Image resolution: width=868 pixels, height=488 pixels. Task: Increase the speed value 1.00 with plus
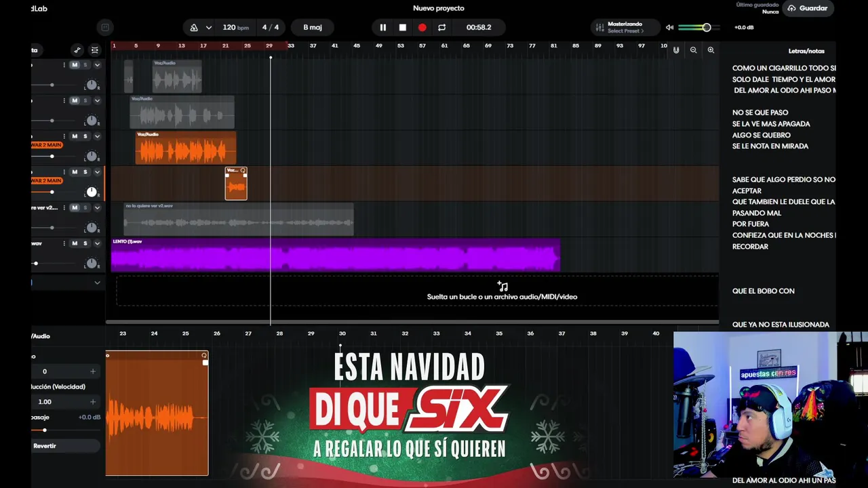(93, 402)
